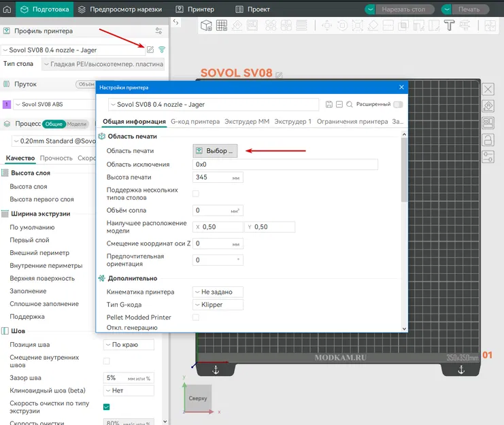Open the Нарезать стол dropdown arrow
The width and height of the screenshot is (504, 425).
coord(370,10)
